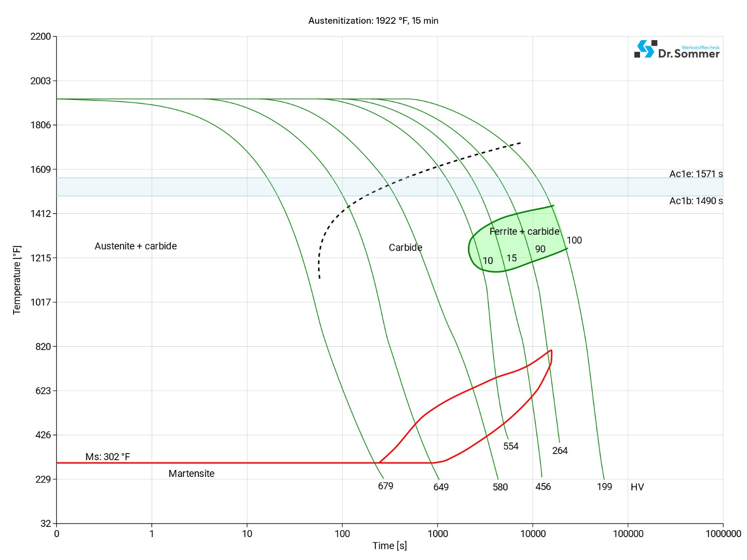Toggle the Ac1b: 1490 s band label
Screen dimensions: 747x560
point(695,202)
